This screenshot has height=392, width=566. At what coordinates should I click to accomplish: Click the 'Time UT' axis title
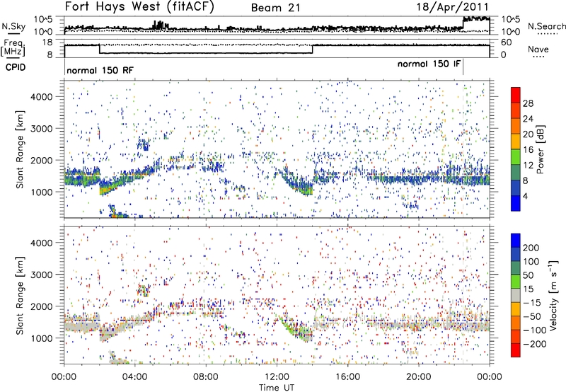[x=277, y=387]
